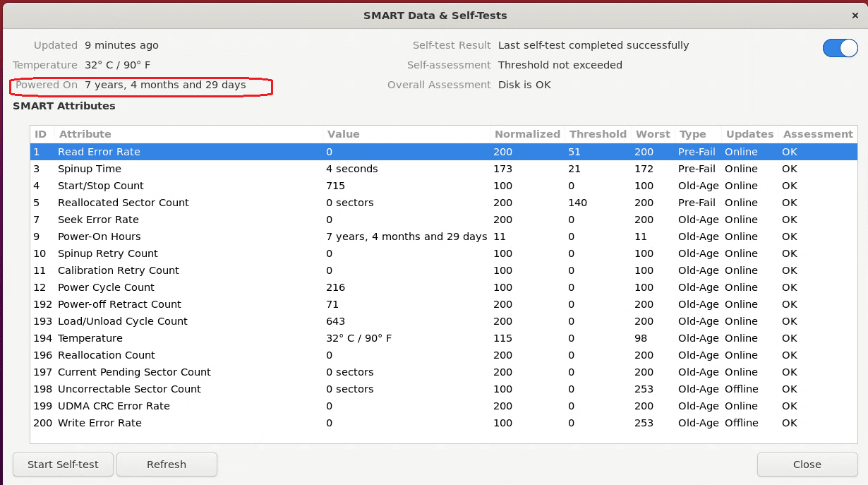Select the Spinup Time attribute row

90,169
